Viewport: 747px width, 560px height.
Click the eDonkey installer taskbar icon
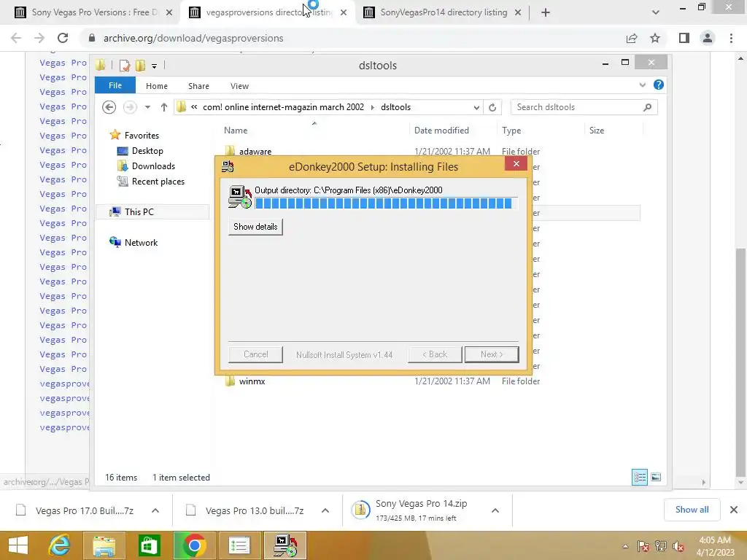pyautogui.click(x=285, y=545)
